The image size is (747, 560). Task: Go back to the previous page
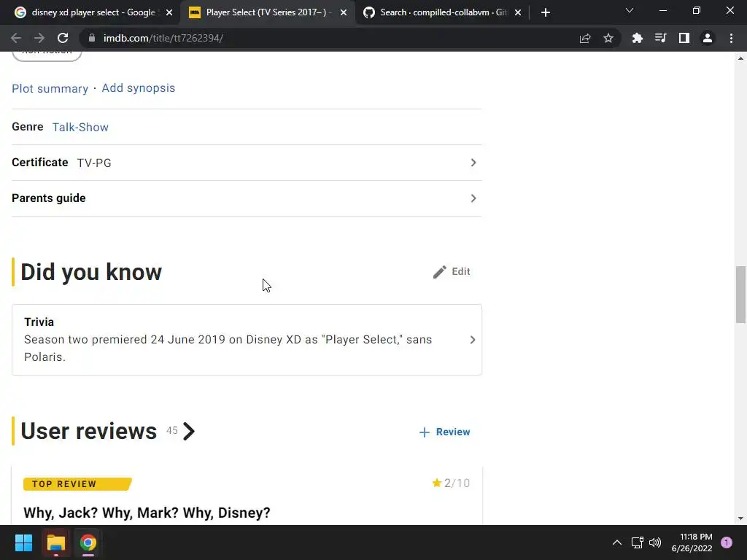point(16,38)
